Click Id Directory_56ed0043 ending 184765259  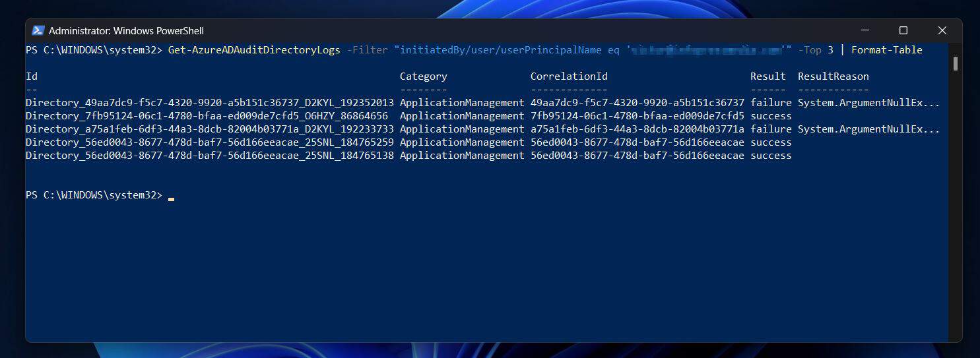tap(210, 142)
